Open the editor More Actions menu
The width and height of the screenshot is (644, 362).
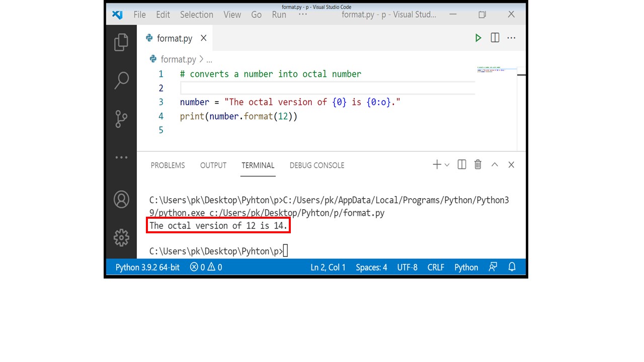pyautogui.click(x=511, y=38)
